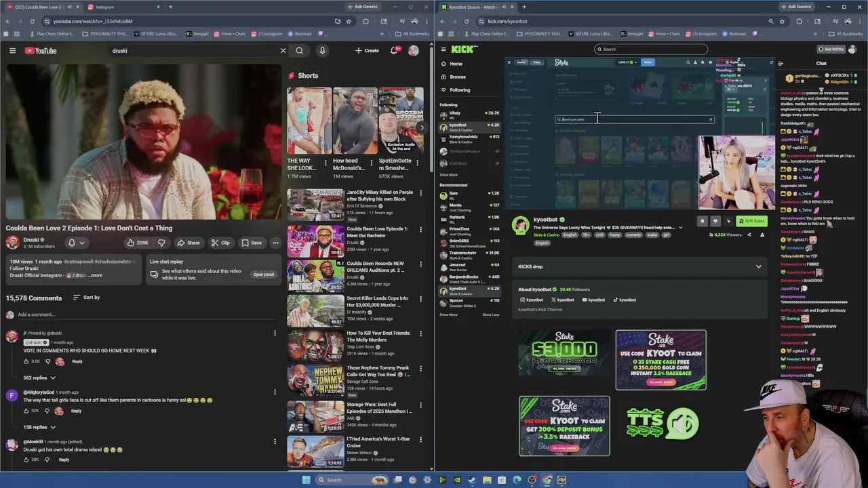Open Windows Start menu on taskbar
Screen dimensions: 868x488
tap(306, 480)
